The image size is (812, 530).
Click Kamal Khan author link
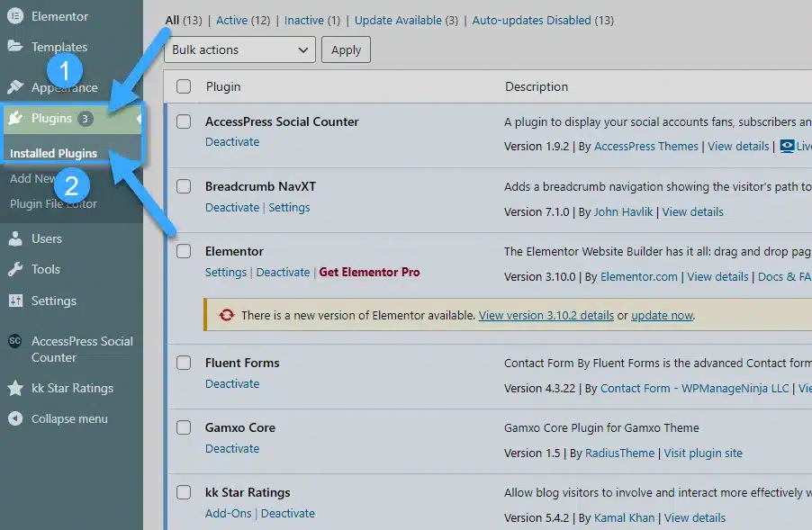click(624, 518)
